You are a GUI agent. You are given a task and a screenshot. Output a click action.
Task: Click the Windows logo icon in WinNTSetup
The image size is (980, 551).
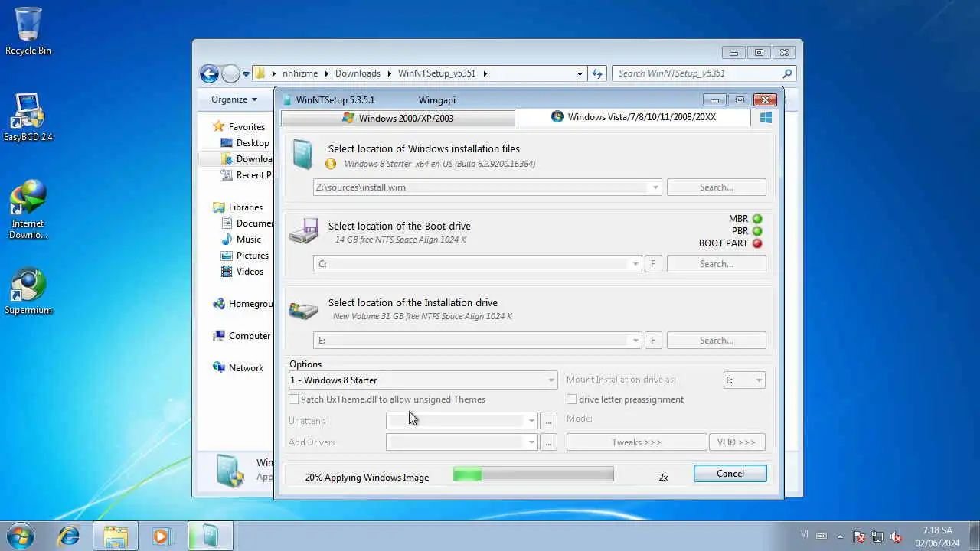766,117
